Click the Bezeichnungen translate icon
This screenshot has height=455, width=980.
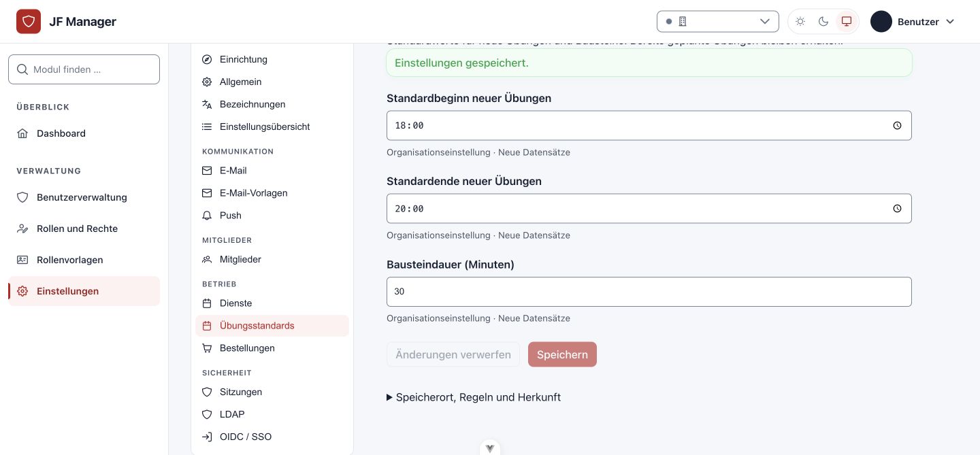pos(207,104)
